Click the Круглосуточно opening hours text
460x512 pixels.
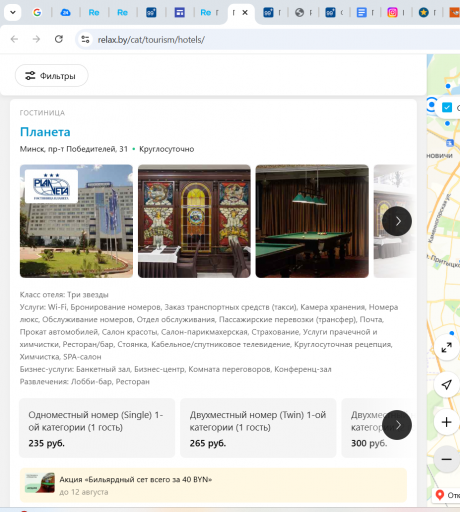tap(167, 149)
